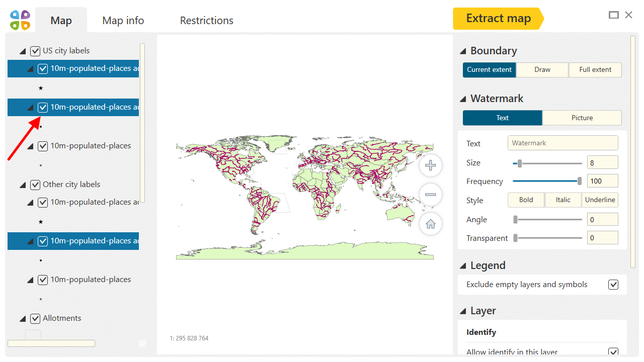Enable Bold watermark style
Image resolution: width=644 pixels, height=362 pixels.
[x=526, y=200]
